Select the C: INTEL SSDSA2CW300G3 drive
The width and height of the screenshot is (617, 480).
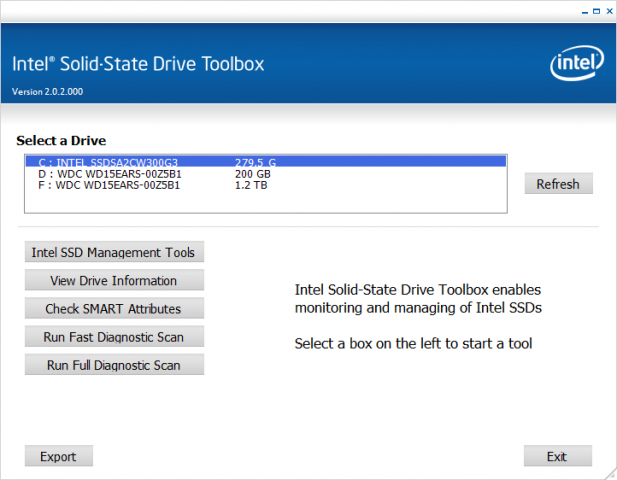[x=266, y=162]
